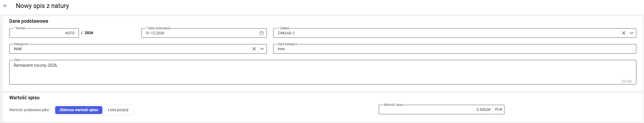Open calendar picker for Data wykonania
The image size is (644, 123).
[262, 33]
